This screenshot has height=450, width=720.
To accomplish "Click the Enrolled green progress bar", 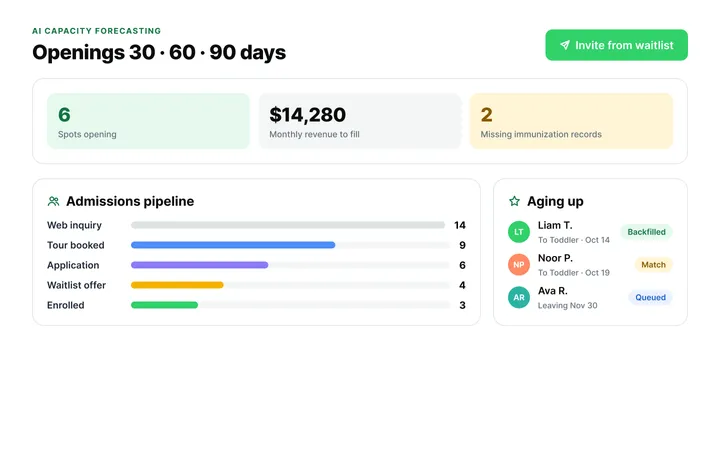I will (x=164, y=305).
